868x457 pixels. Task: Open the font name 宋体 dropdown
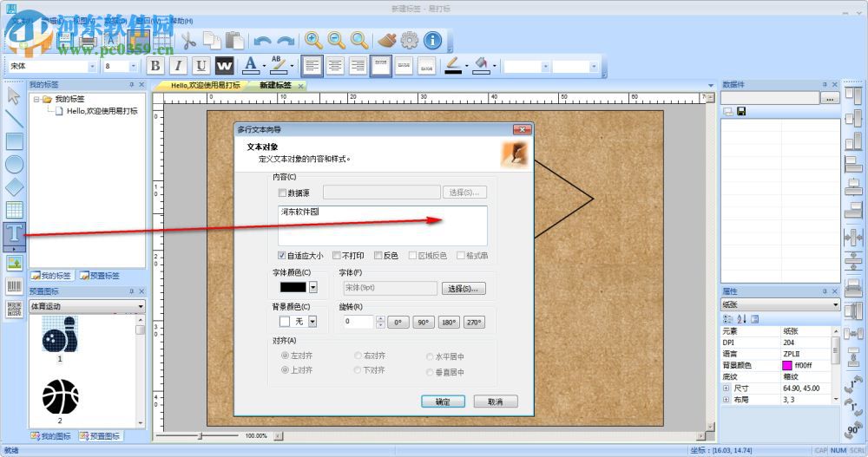pos(92,67)
